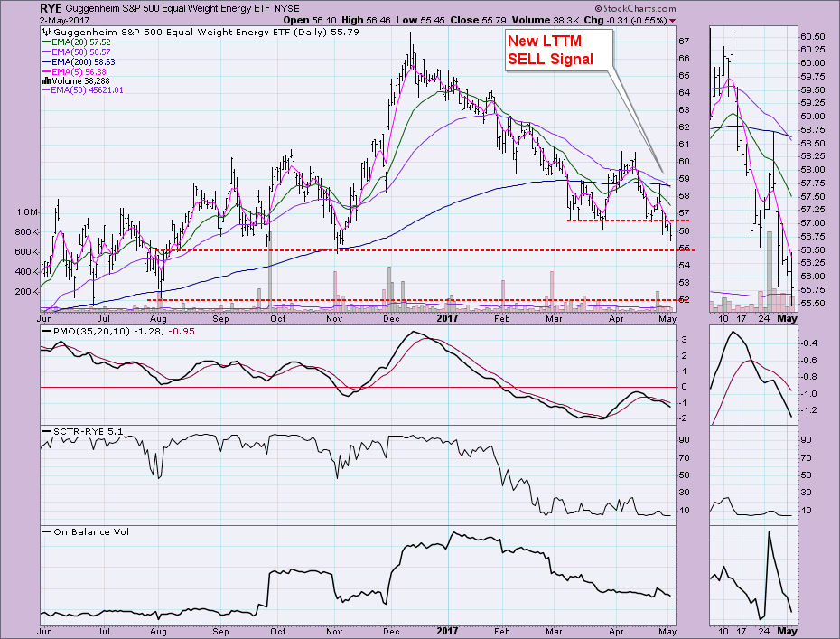Click the pink EMA(5) legend entry
Viewport: 840px width, 639px height.
[80, 70]
